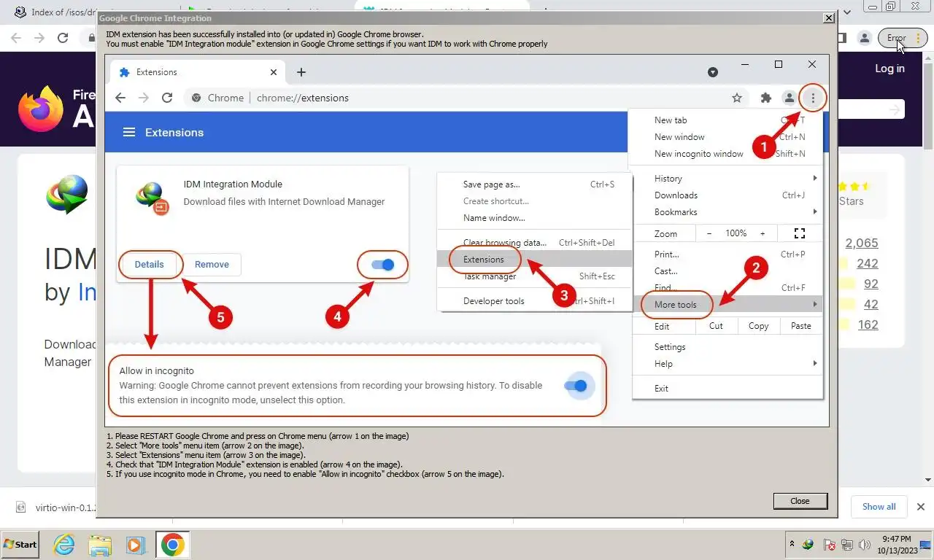The width and height of the screenshot is (934, 560).
Task: Toggle the Allow in incognito switch
Action: coord(576,386)
